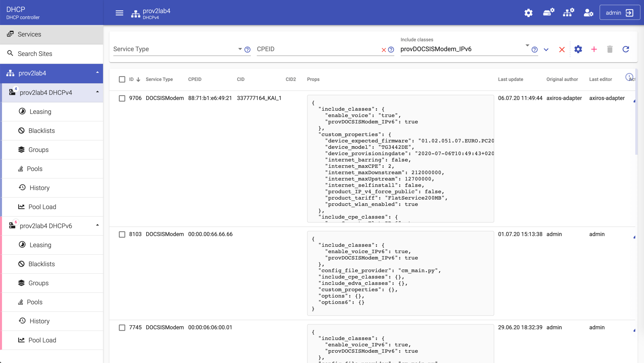
Task: Check the row for service 8103
Action: click(122, 234)
